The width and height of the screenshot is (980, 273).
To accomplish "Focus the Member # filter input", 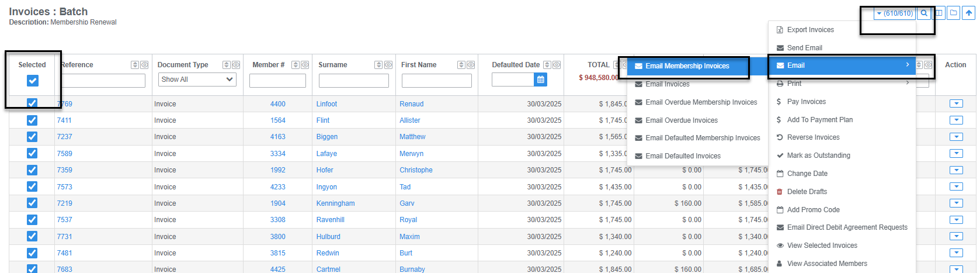I will pos(277,81).
